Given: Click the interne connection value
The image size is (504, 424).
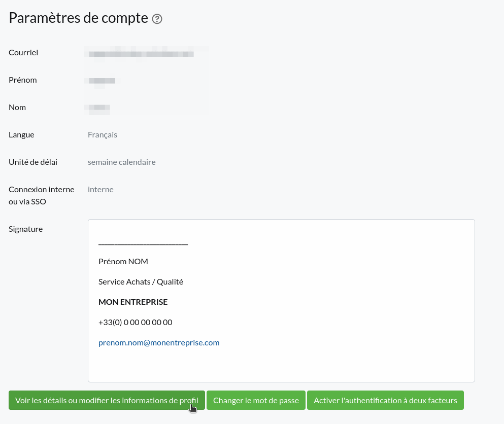Looking at the screenshot, I should click(x=100, y=189).
